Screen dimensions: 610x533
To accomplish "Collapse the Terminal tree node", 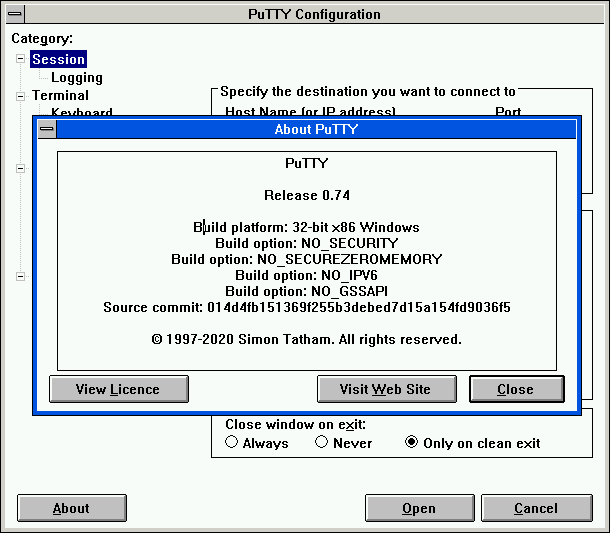I will 20,96.
